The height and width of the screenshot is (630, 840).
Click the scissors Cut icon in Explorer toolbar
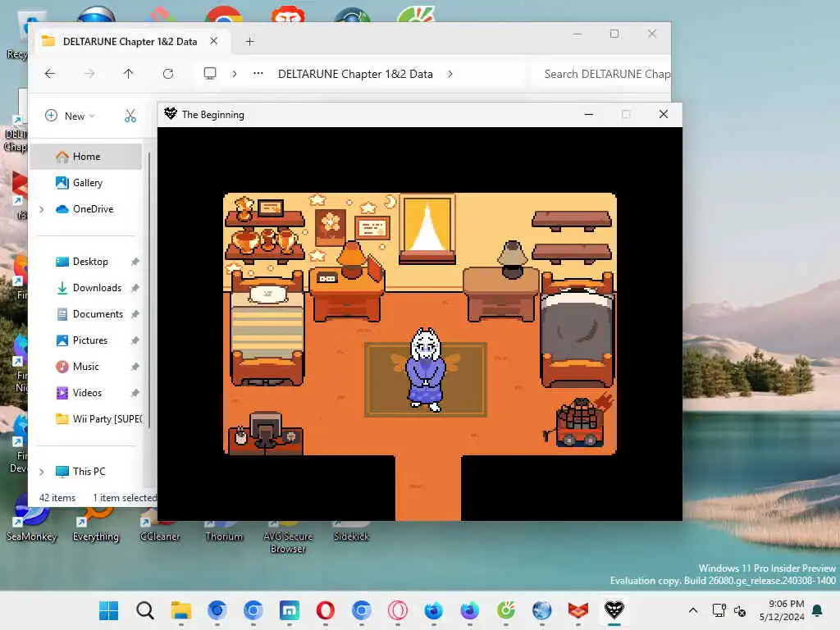click(130, 116)
